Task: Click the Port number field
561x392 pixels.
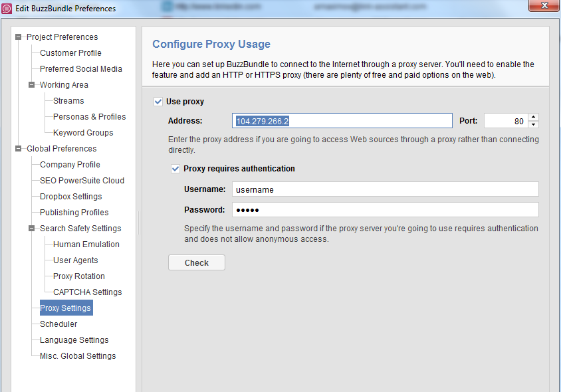Action: click(506, 121)
